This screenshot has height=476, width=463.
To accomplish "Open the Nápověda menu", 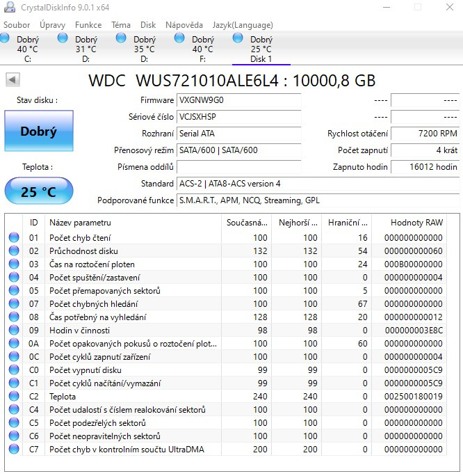I will 184,25.
